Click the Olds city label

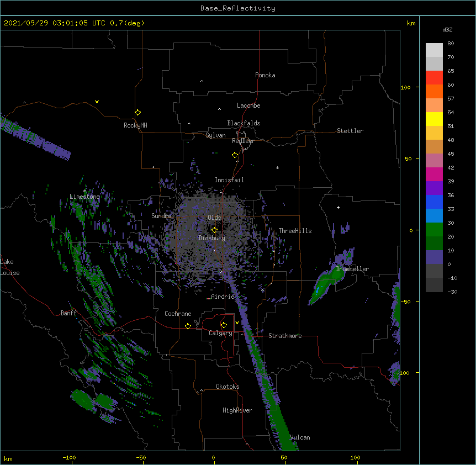coord(214,218)
